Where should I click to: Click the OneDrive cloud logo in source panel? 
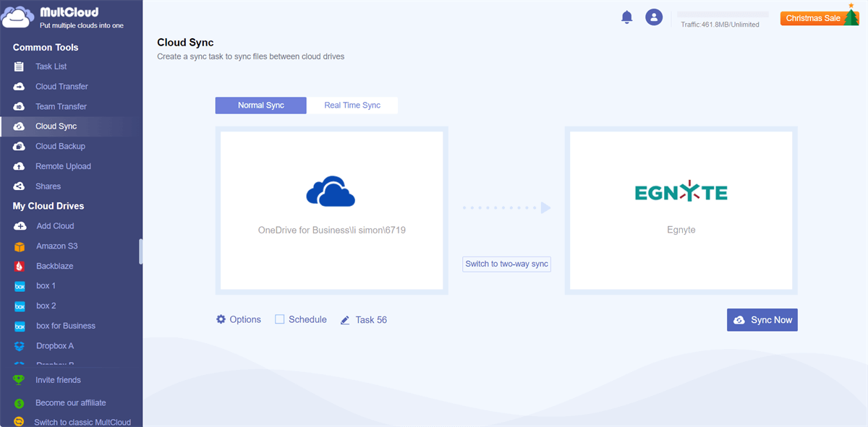(331, 191)
